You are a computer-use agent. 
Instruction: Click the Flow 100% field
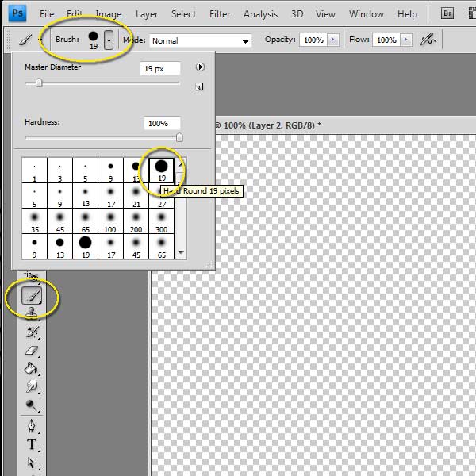[x=386, y=40]
